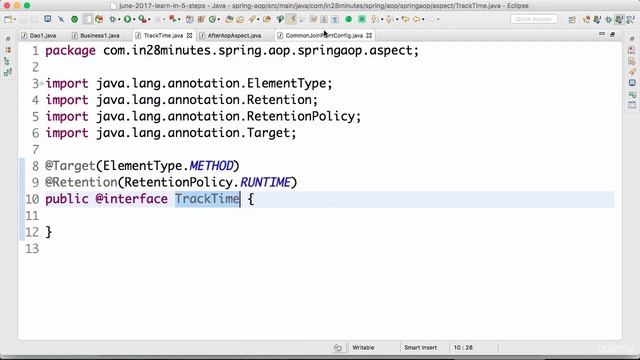Viewport: 640px width, 360px height.
Task: Expand the Run dropdown arrow
Action: 134,19
